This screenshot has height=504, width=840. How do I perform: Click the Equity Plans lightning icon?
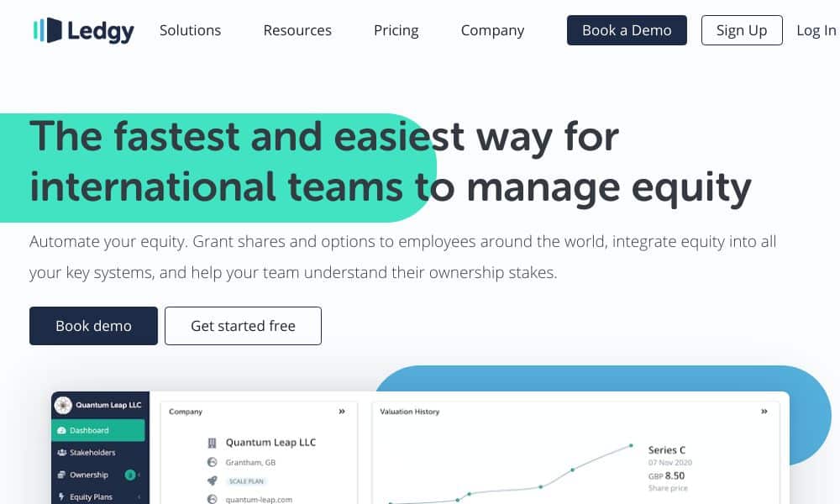click(61, 497)
